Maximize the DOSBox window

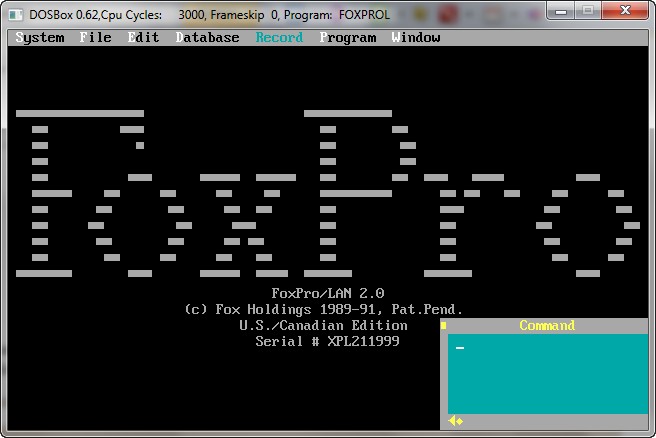588,10
